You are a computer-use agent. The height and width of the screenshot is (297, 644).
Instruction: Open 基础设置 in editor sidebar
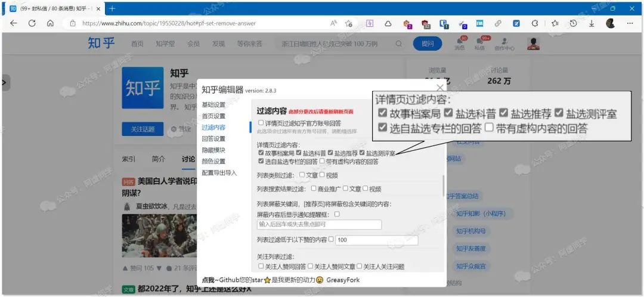tap(213, 104)
